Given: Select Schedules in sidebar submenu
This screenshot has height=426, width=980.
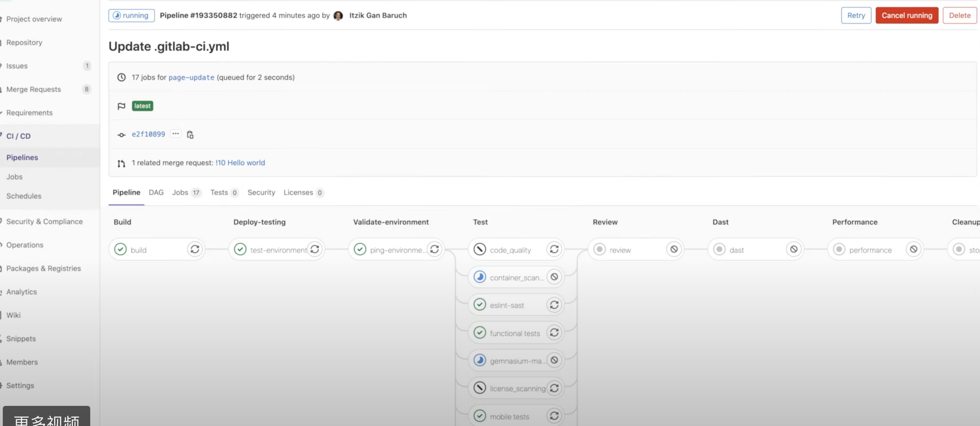Looking at the screenshot, I should (x=24, y=196).
